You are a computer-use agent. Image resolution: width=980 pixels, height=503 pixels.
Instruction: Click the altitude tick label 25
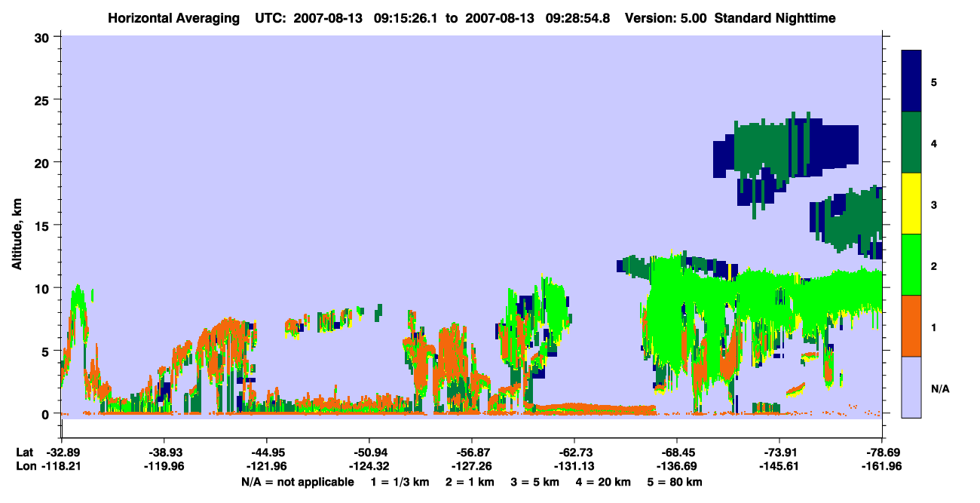tap(44, 100)
